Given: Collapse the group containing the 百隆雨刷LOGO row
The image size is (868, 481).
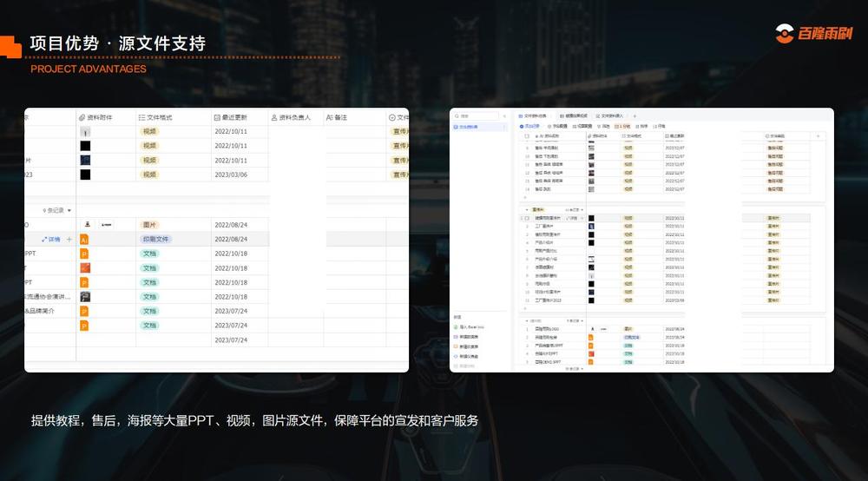Looking at the screenshot, I should 527,320.
